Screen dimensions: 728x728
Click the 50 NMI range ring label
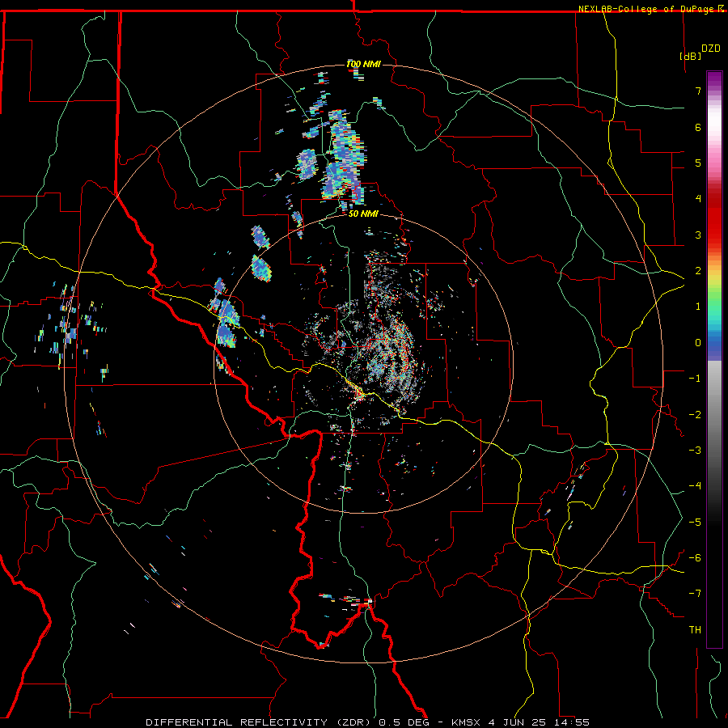(x=363, y=214)
